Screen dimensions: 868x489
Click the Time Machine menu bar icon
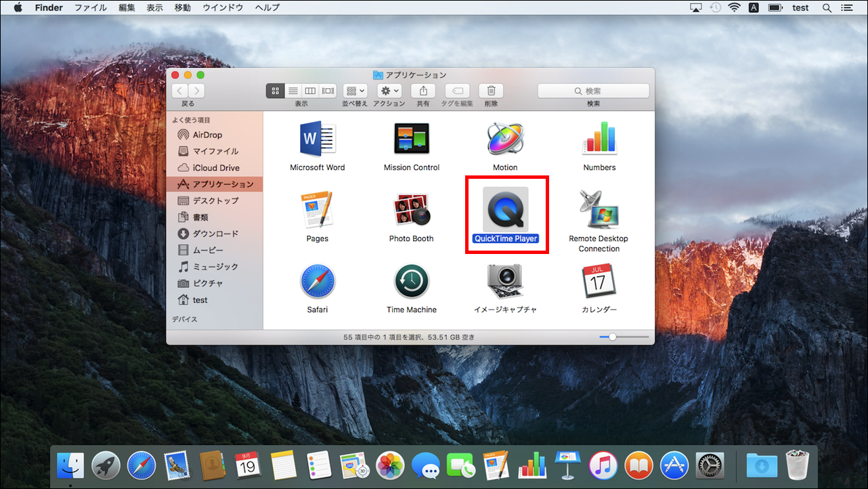pyautogui.click(x=716, y=7)
